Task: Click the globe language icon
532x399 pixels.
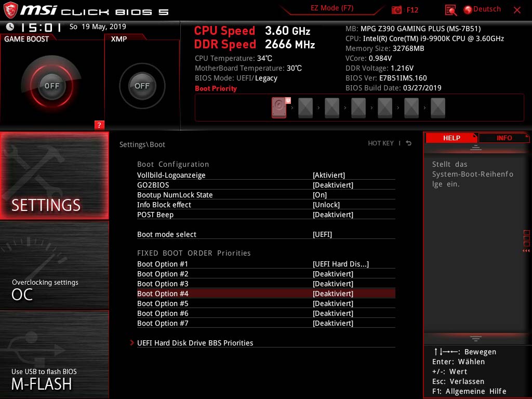Action: tap(468, 10)
